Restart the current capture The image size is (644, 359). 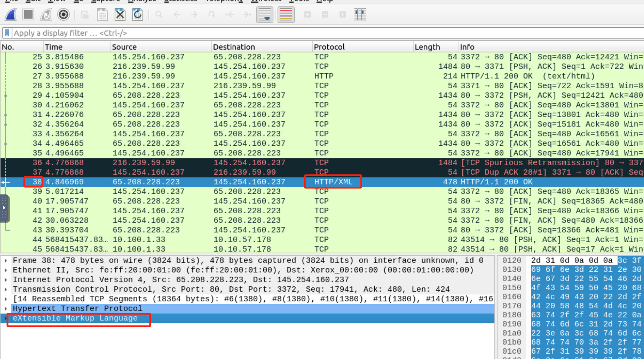click(x=46, y=15)
